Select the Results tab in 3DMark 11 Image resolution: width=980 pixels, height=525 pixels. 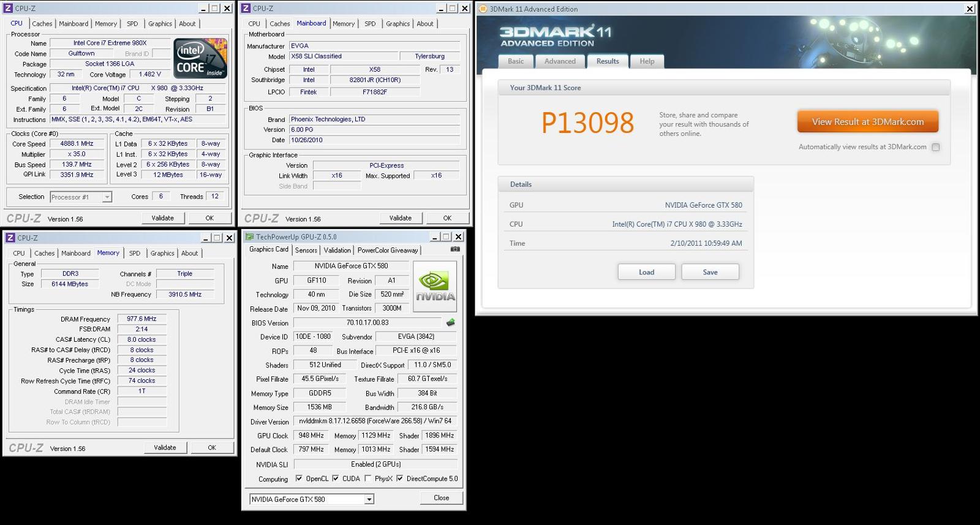pos(608,61)
